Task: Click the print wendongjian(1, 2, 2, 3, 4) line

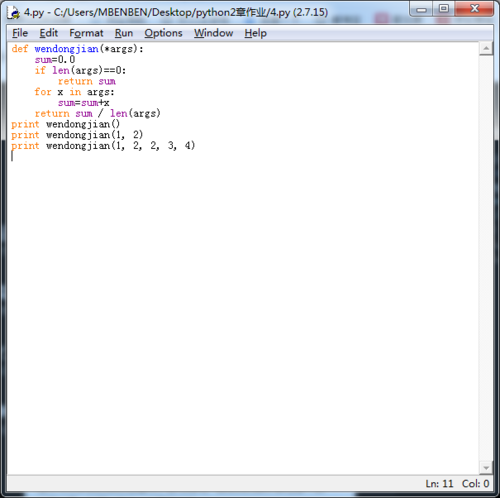Action: click(x=103, y=146)
